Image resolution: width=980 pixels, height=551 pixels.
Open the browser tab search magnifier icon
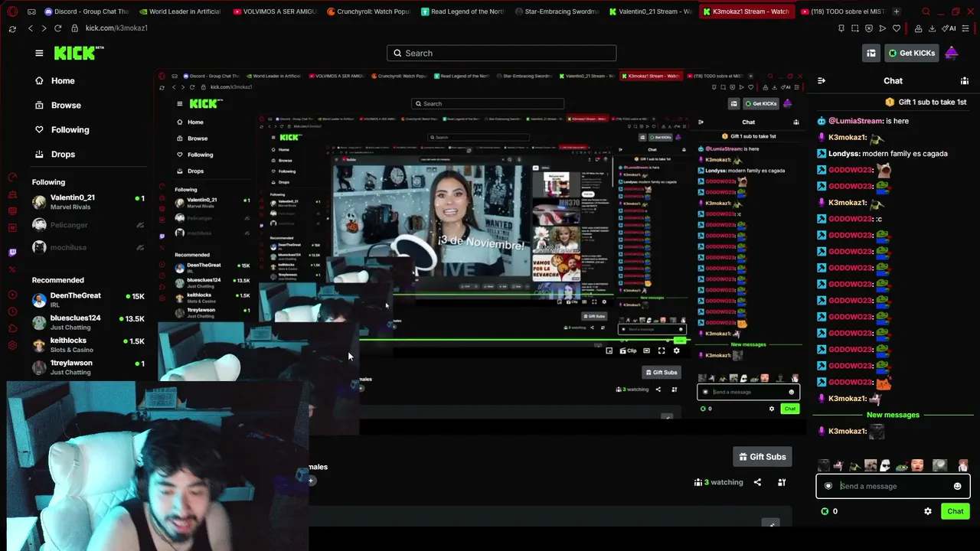pyautogui.click(x=926, y=11)
